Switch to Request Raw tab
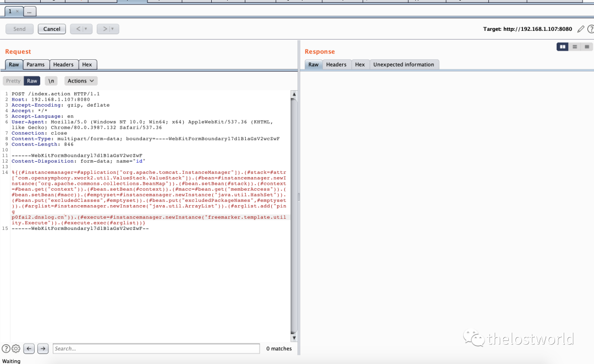This screenshot has width=594, height=364. [14, 64]
